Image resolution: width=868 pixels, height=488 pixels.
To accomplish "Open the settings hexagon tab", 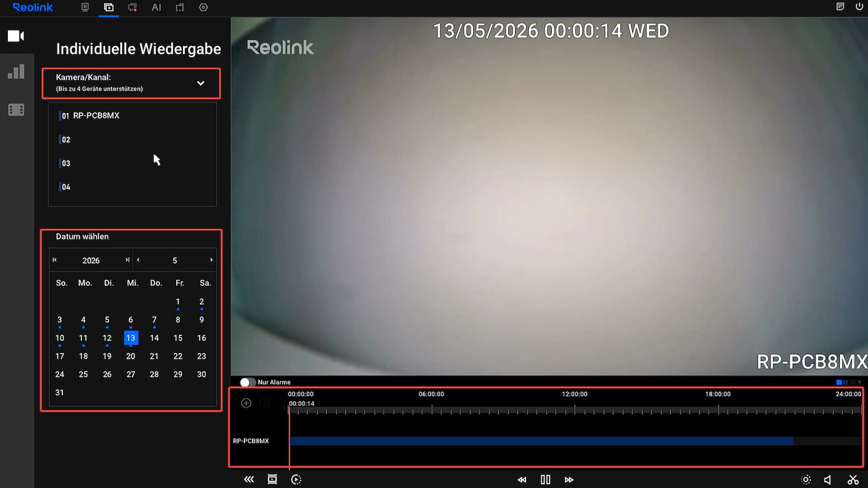I will tap(204, 7).
